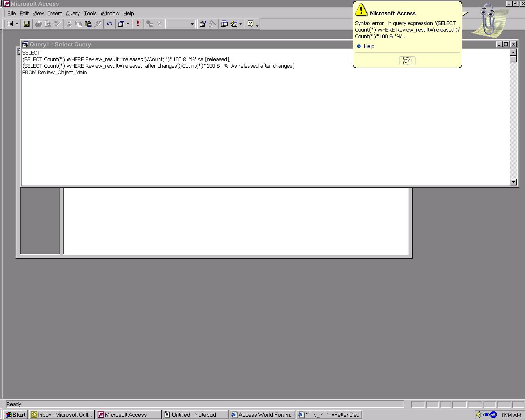The image size is (525, 420).
Task: Click 'FROM Review_Object_Main' line in SQL
Action: (55, 73)
